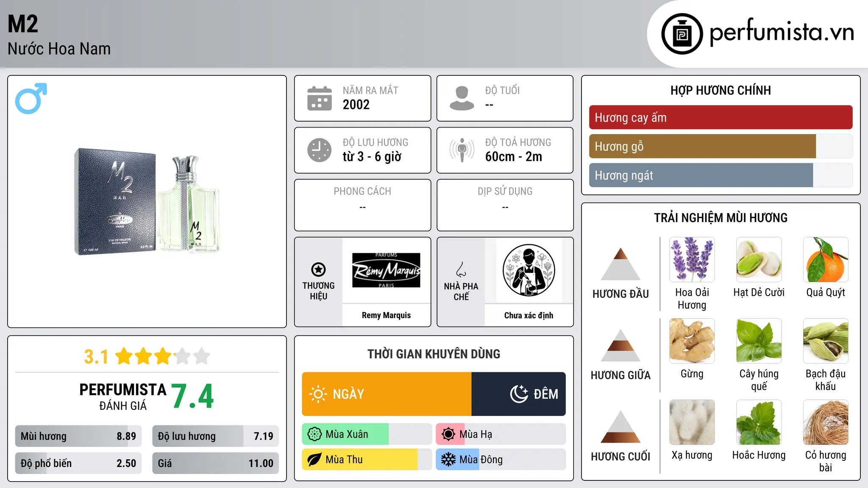The height and width of the screenshot is (488, 868).
Task: Click the perfumer illustration icon
Action: 529,270
